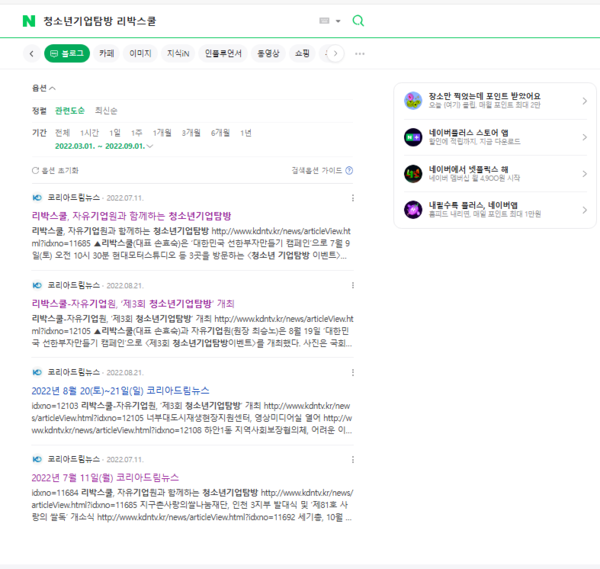600x569 pixels.
Task: Click the green search magnifier icon
Action: point(358,21)
